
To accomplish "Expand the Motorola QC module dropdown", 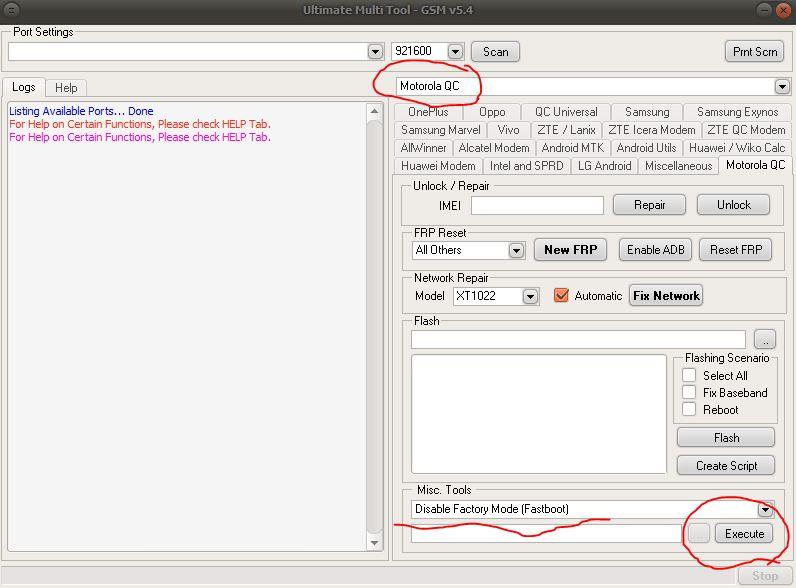I will [782, 87].
